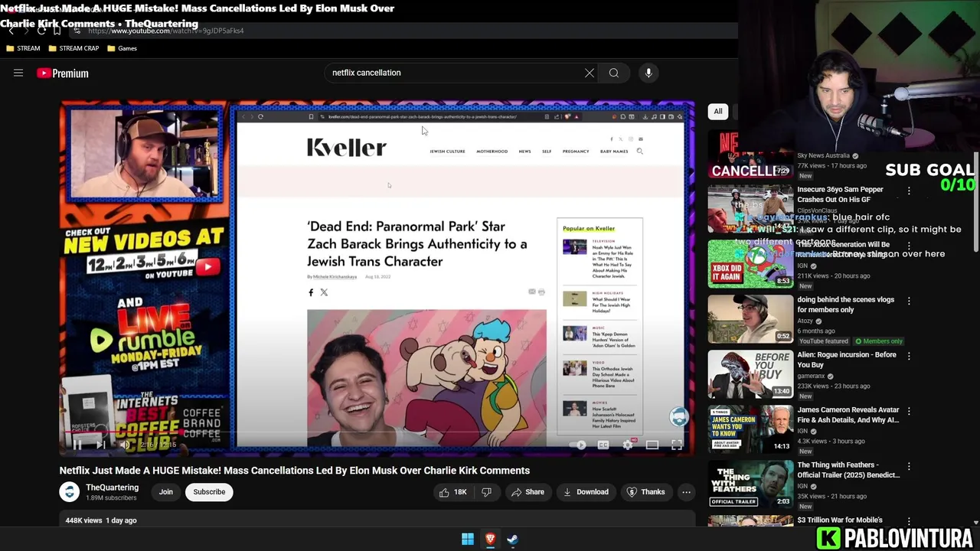980x551 pixels.
Task: Toggle the autoplay switch in the player
Action: [x=580, y=445]
